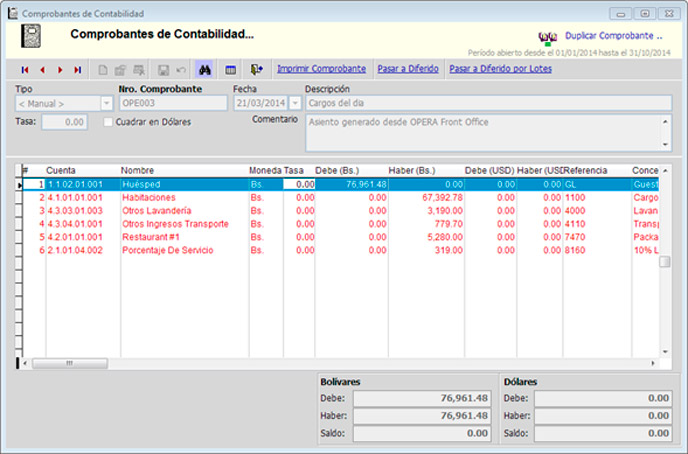
Task: Click the binoculars search icon
Action: point(204,70)
